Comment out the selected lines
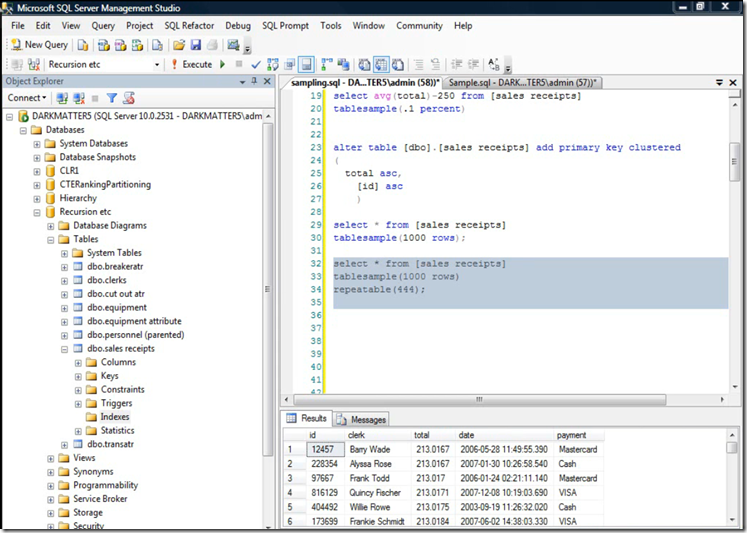The width and height of the screenshot is (747, 533). pos(419,64)
